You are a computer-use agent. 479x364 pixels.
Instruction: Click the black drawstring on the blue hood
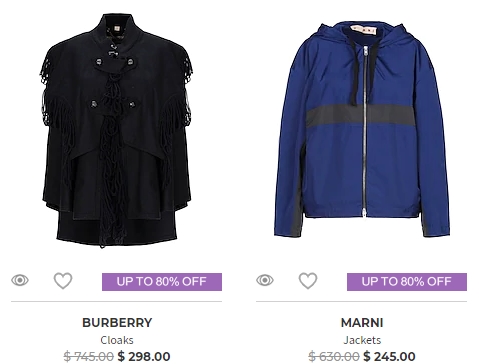coord(354,72)
